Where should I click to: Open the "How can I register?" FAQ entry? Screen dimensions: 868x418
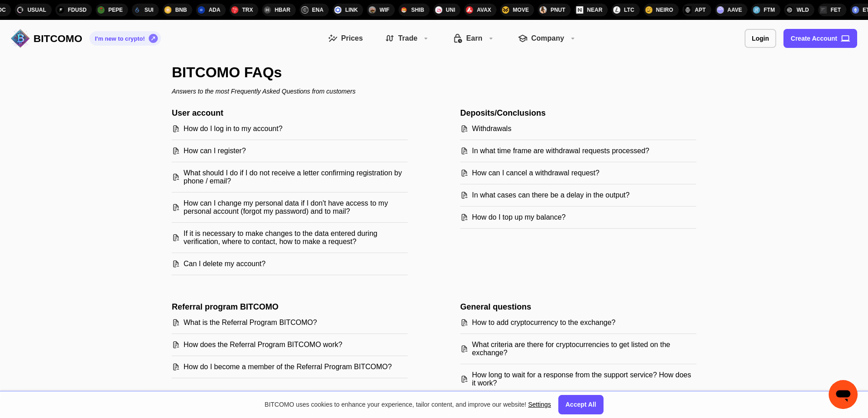(x=215, y=150)
